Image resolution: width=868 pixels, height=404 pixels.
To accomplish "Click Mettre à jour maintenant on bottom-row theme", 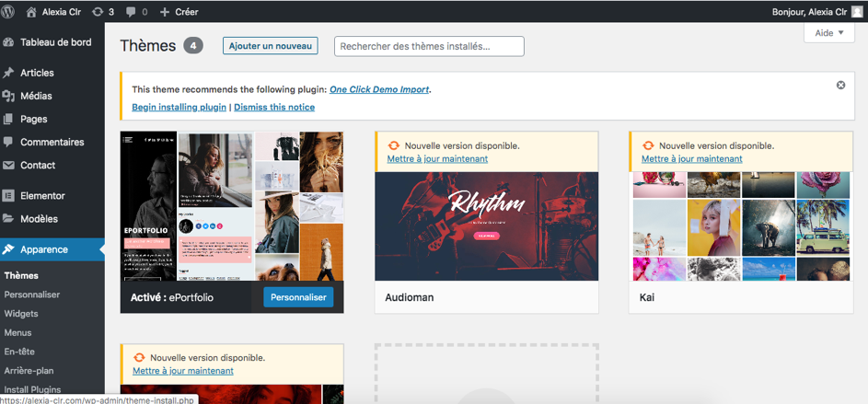I will [183, 370].
